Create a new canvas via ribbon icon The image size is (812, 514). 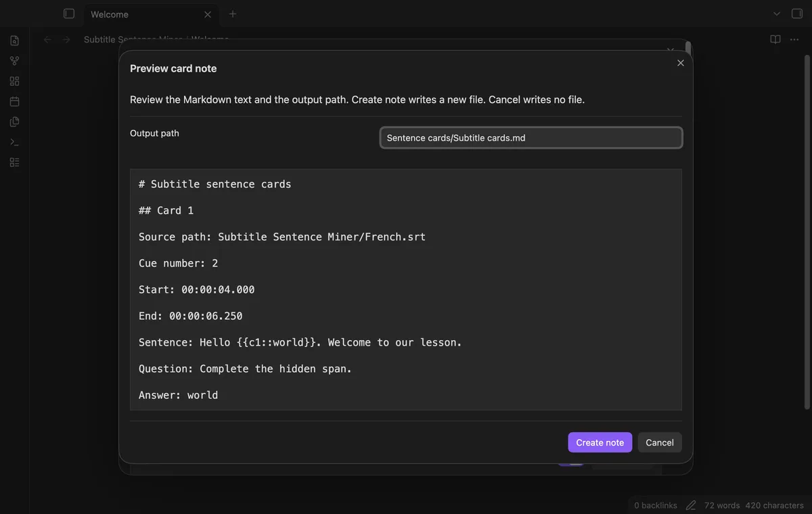[14, 81]
